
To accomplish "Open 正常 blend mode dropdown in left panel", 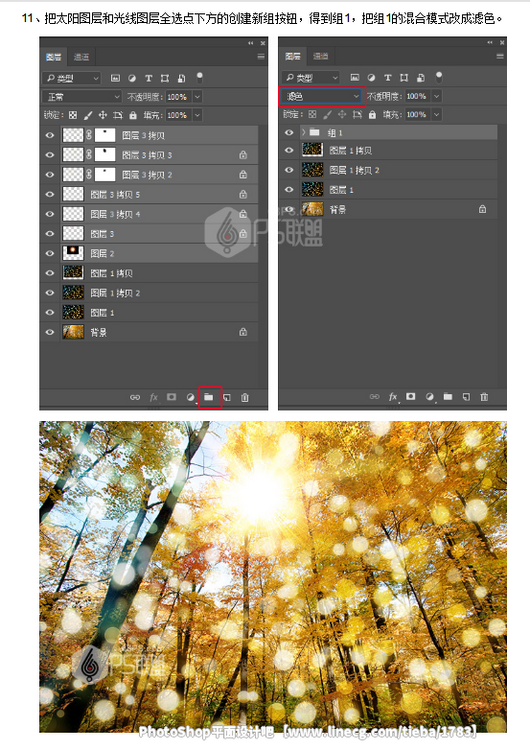I will click(x=82, y=97).
